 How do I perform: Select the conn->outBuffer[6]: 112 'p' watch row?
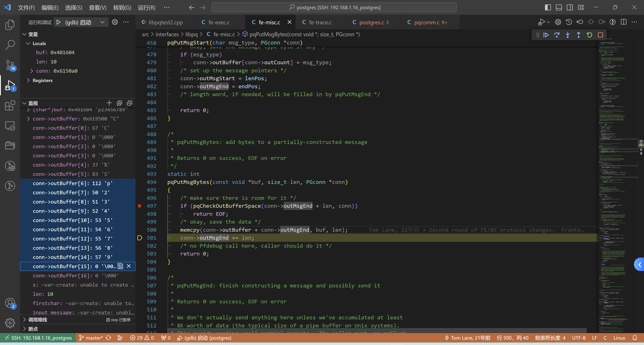click(x=78, y=183)
